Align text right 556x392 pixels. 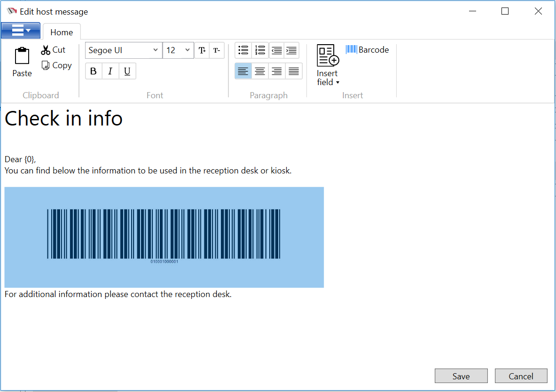click(x=276, y=71)
